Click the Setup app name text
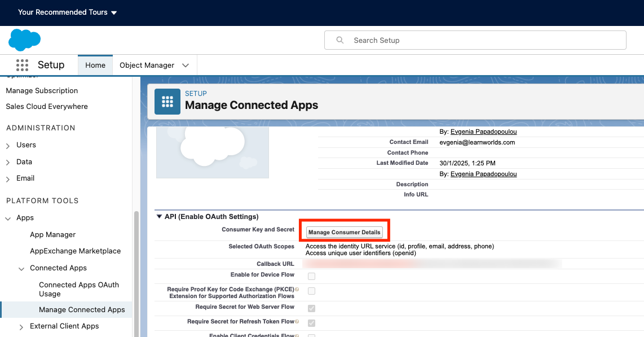Viewport: 644px width, 337px height. point(51,65)
